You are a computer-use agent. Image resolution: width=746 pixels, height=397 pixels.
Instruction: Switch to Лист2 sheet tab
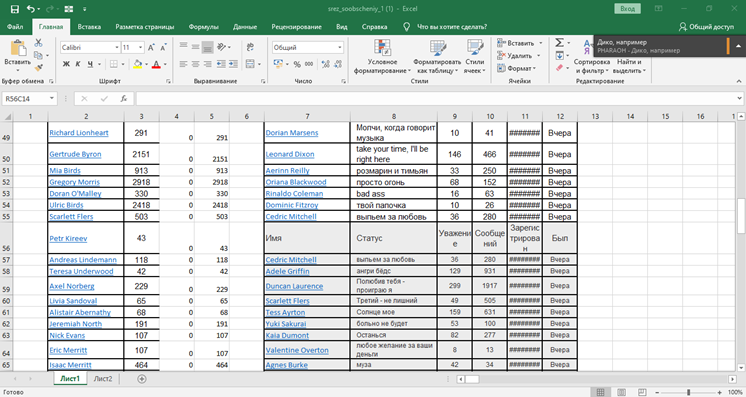(103, 379)
